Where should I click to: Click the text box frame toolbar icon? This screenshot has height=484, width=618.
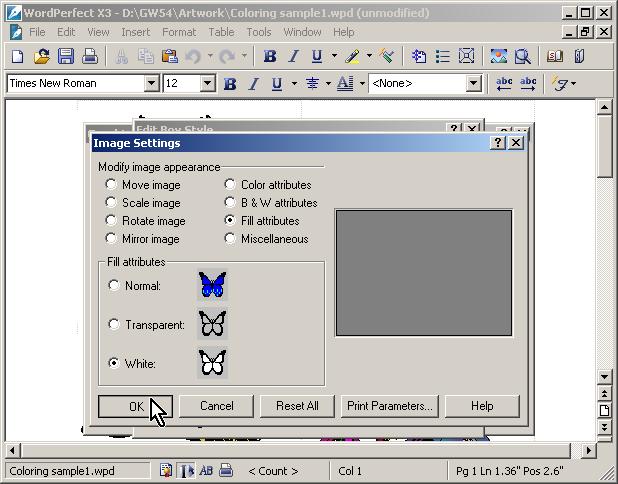point(467,56)
